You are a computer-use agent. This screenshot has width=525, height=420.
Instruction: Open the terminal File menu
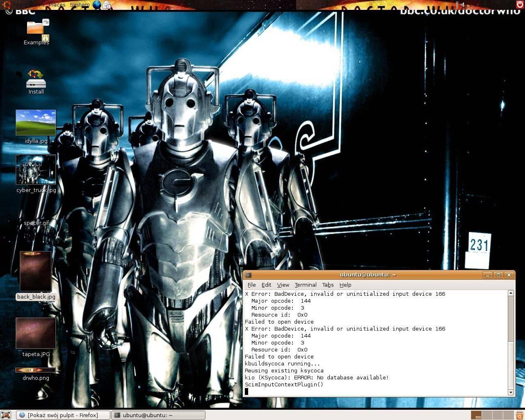(251, 285)
